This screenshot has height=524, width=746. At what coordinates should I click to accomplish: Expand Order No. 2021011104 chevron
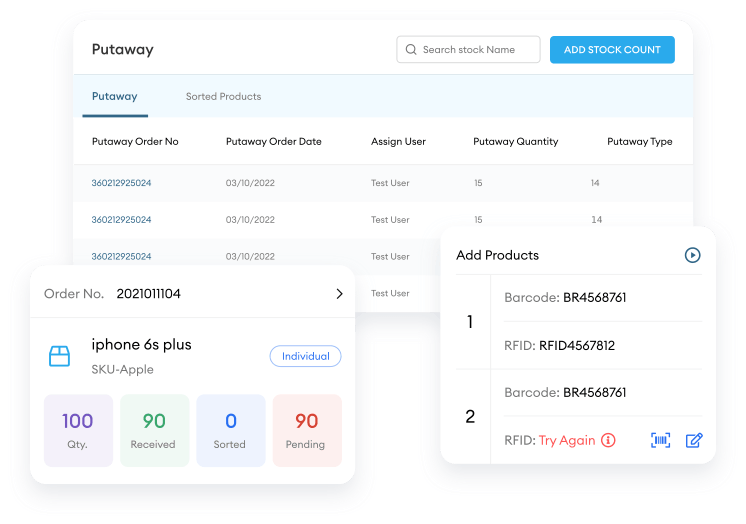pos(339,294)
